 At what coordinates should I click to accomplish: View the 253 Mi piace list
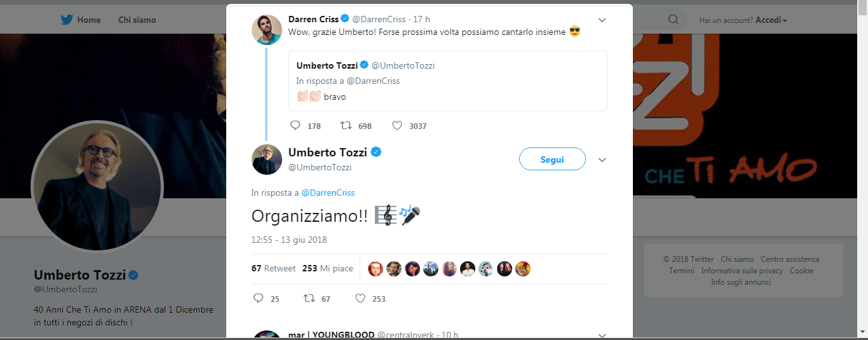(x=327, y=268)
